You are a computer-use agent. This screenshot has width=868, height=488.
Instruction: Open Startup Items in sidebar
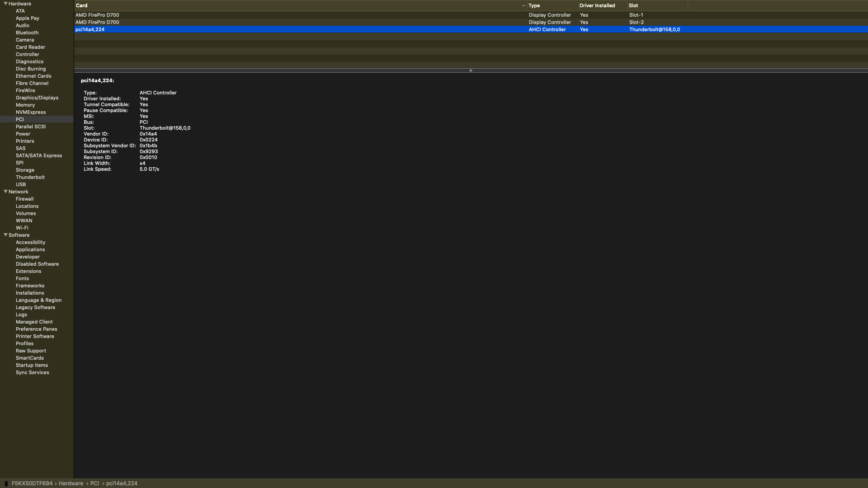pos(32,365)
